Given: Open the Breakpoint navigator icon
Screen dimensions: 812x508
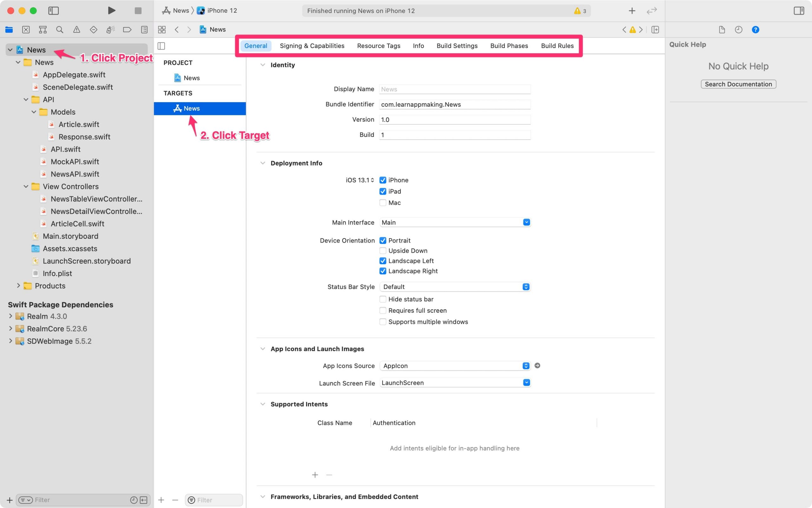Looking at the screenshot, I should pos(127,30).
